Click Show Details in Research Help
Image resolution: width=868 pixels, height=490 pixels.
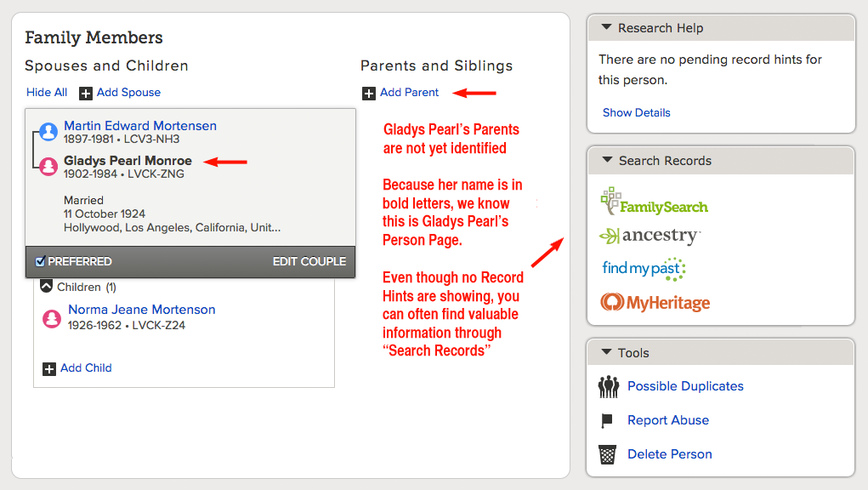click(x=636, y=113)
